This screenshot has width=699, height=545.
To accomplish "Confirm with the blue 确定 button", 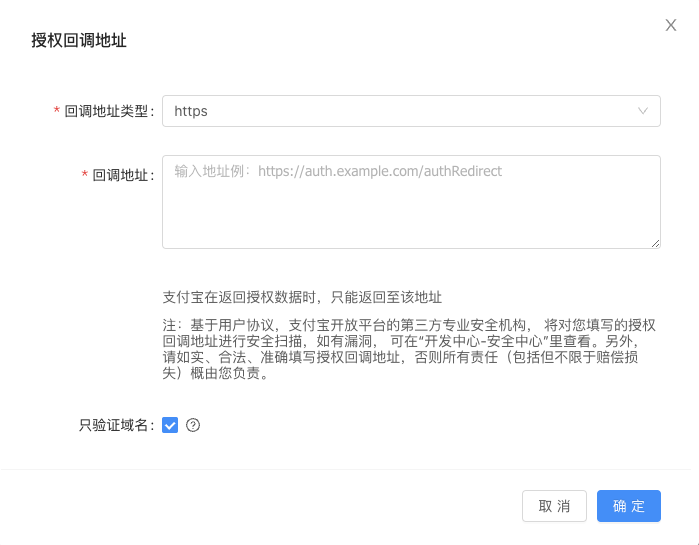I will (628, 506).
